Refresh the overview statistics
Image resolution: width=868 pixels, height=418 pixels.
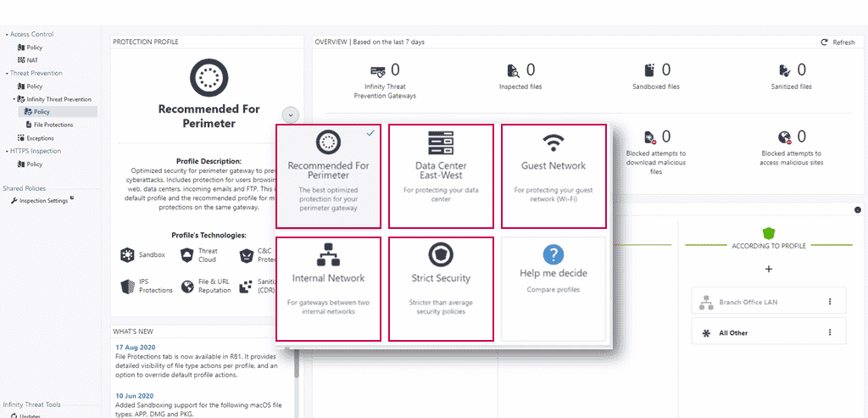(x=837, y=42)
